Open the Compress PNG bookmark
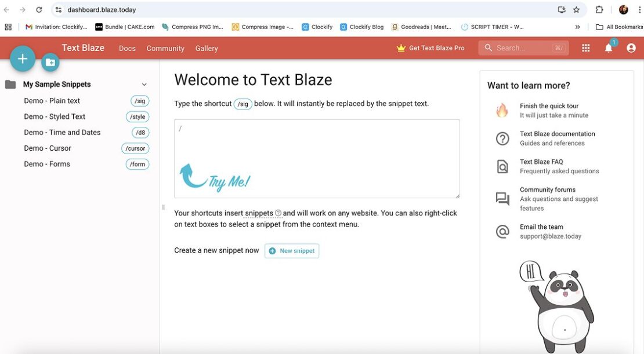The image size is (644, 354). (193, 27)
